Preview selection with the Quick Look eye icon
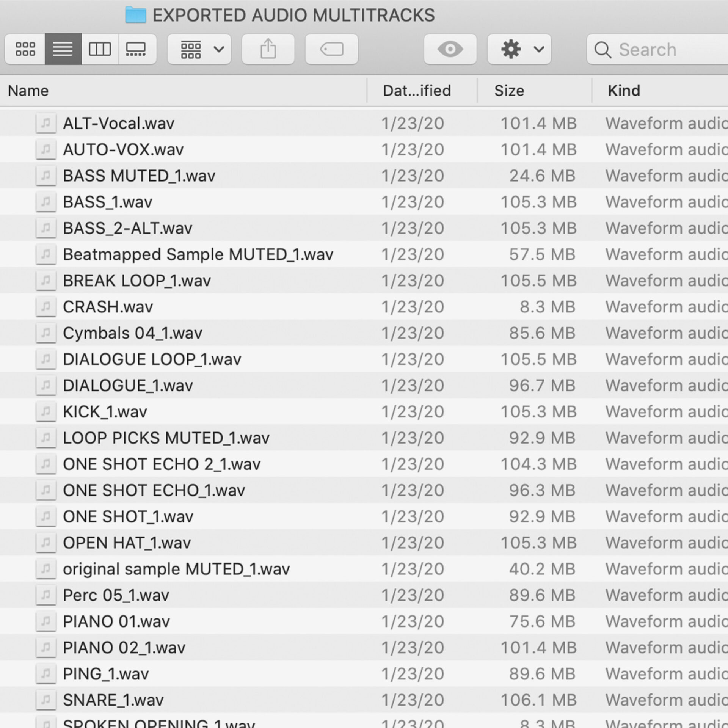Image resolution: width=728 pixels, height=728 pixels. [x=450, y=49]
